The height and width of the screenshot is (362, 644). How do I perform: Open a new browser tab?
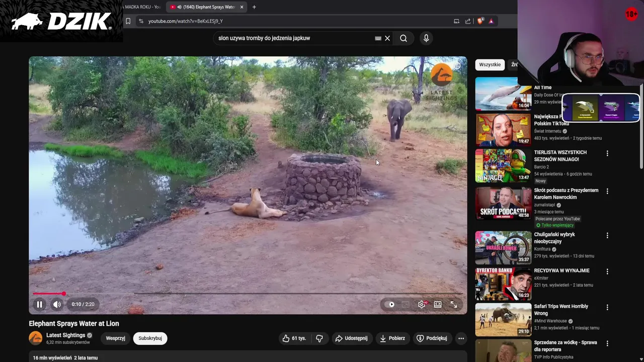click(254, 7)
